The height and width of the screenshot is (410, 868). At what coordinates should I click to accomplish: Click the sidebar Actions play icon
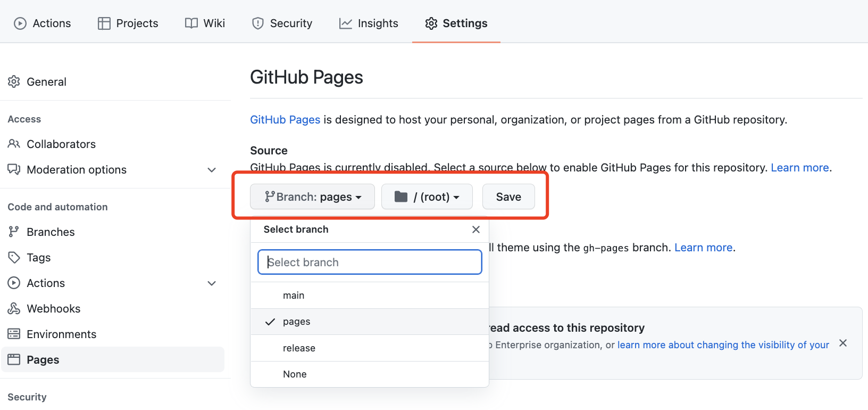pyautogui.click(x=14, y=283)
